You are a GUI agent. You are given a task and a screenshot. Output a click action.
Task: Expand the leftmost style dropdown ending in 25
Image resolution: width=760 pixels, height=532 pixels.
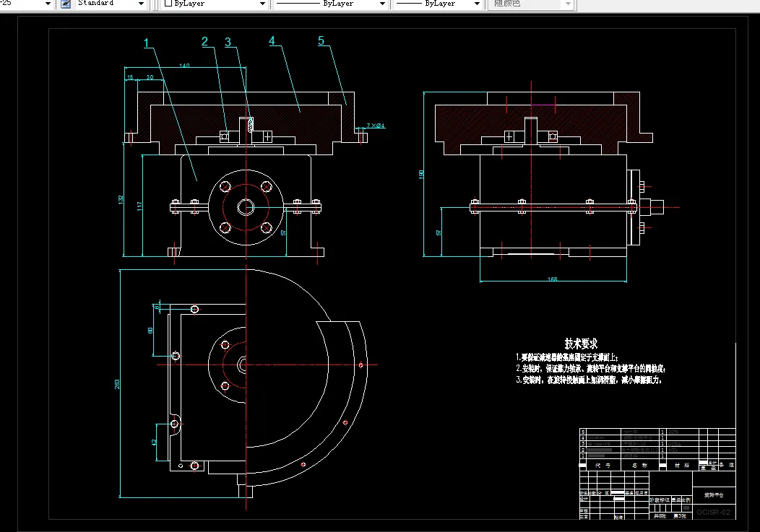click(48, 4)
